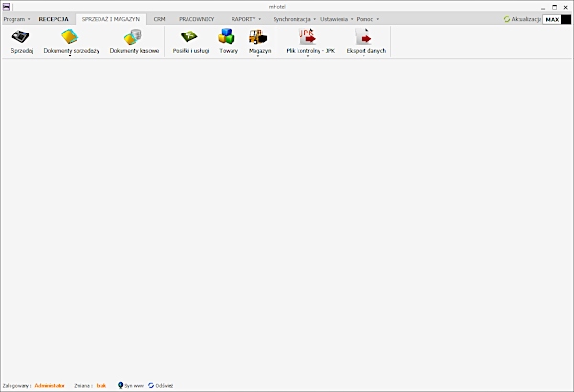Open Towary colored blocks icon
This screenshot has width=574, height=392.
click(x=227, y=36)
